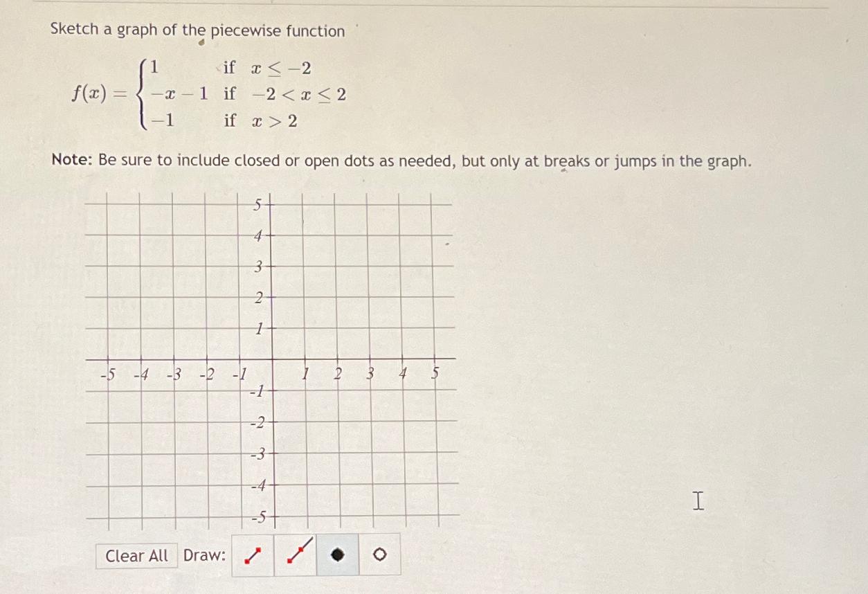
Task: Select the ray drawing tool
Action: coord(294,555)
